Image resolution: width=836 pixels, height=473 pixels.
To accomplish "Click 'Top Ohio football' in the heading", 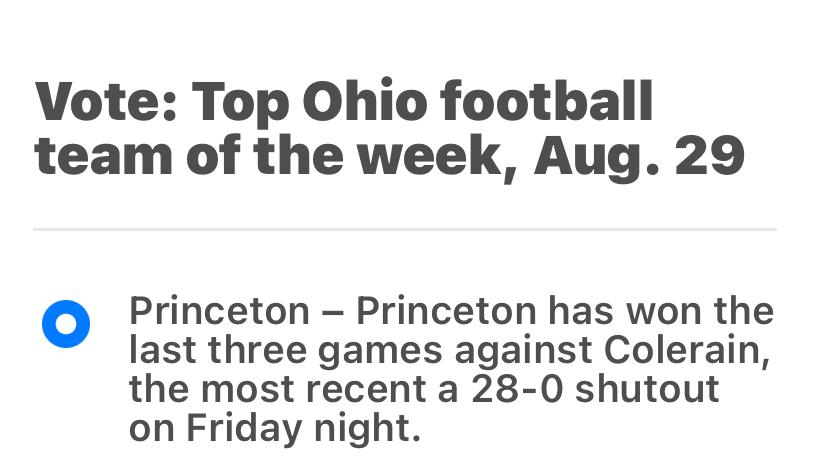I will pyautogui.click(x=422, y=102).
